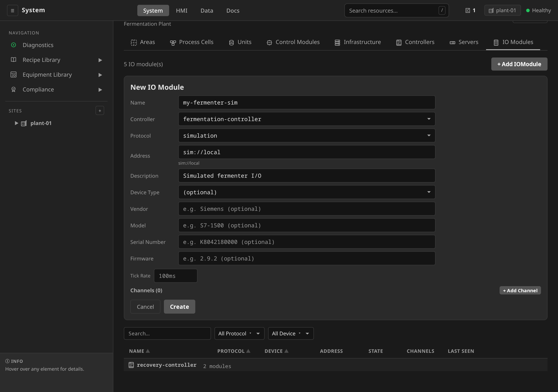Click the Fermentation Plant breadcrumb text
Viewport: 558px width, 392px height.
(x=147, y=24)
